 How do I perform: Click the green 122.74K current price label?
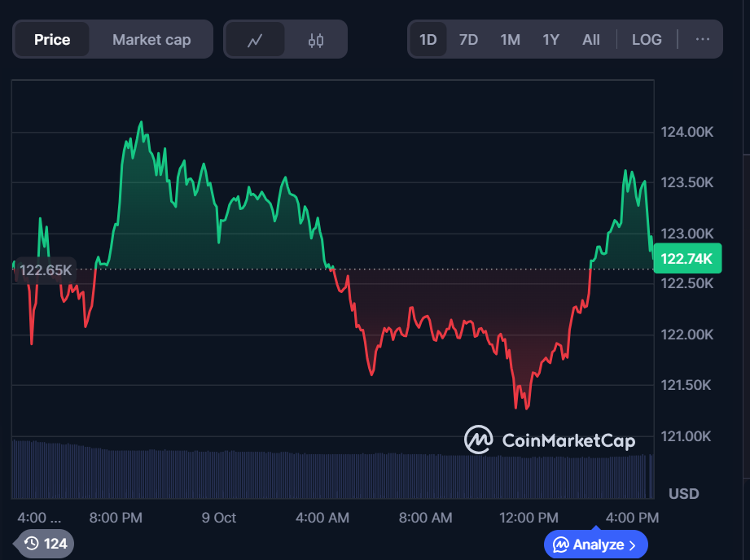[687, 259]
